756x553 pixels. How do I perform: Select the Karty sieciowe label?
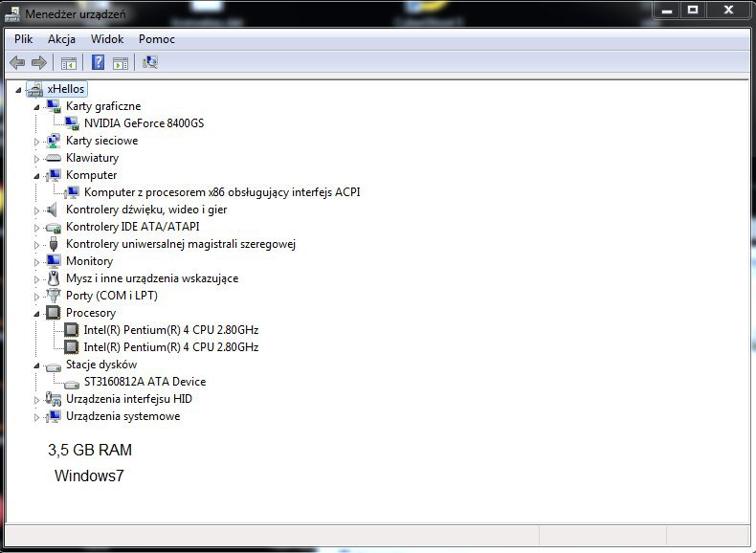101,141
